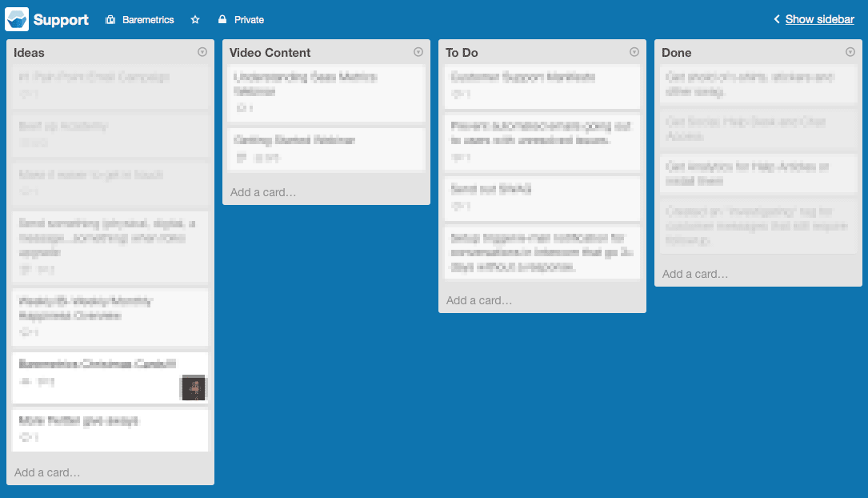Open the Video Content list menu

(418, 52)
